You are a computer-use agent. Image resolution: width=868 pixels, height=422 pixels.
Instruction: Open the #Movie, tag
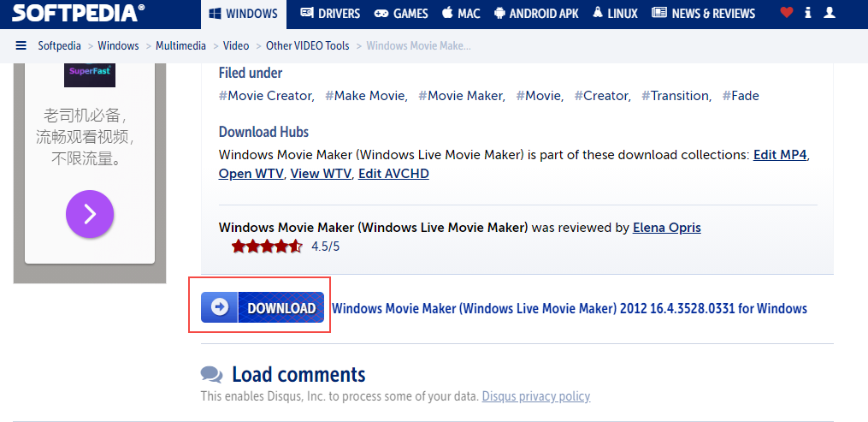tap(540, 96)
